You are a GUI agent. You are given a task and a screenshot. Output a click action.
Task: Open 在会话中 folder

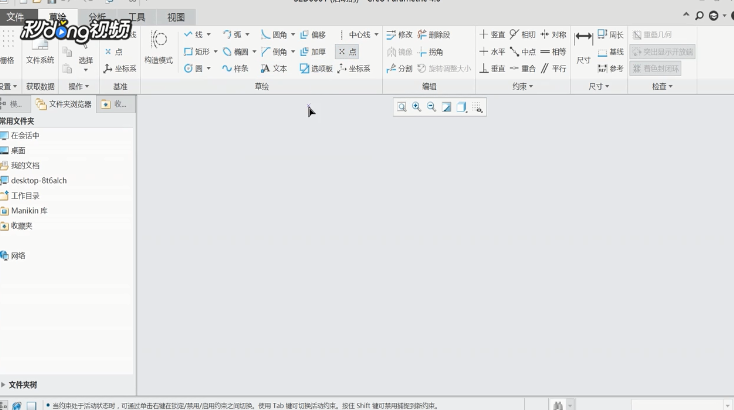tap(20, 135)
